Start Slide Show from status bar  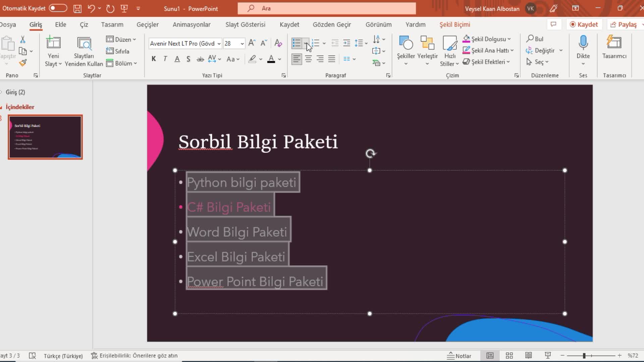[548, 356]
